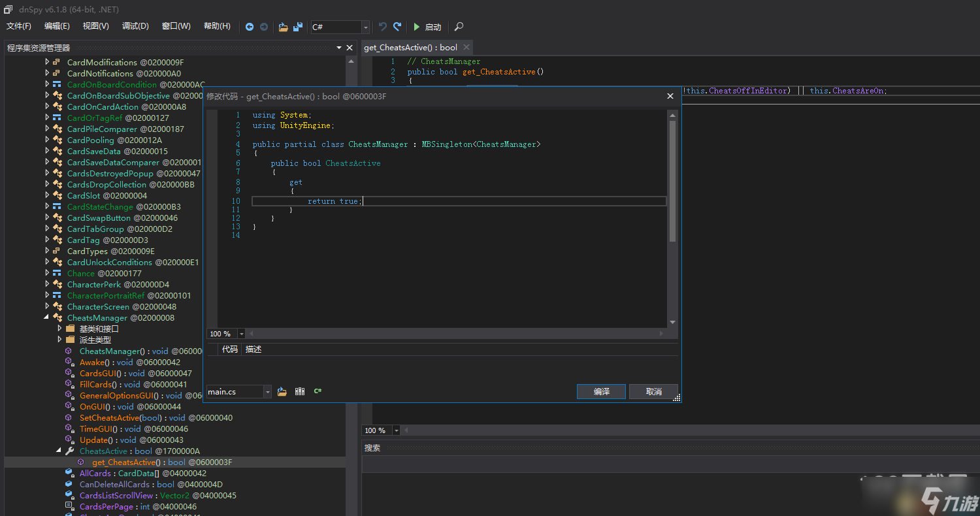The width and height of the screenshot is (980, 516).
Task: Click the dnSpy application icon in title bar
Action: [x=8, y=9]
